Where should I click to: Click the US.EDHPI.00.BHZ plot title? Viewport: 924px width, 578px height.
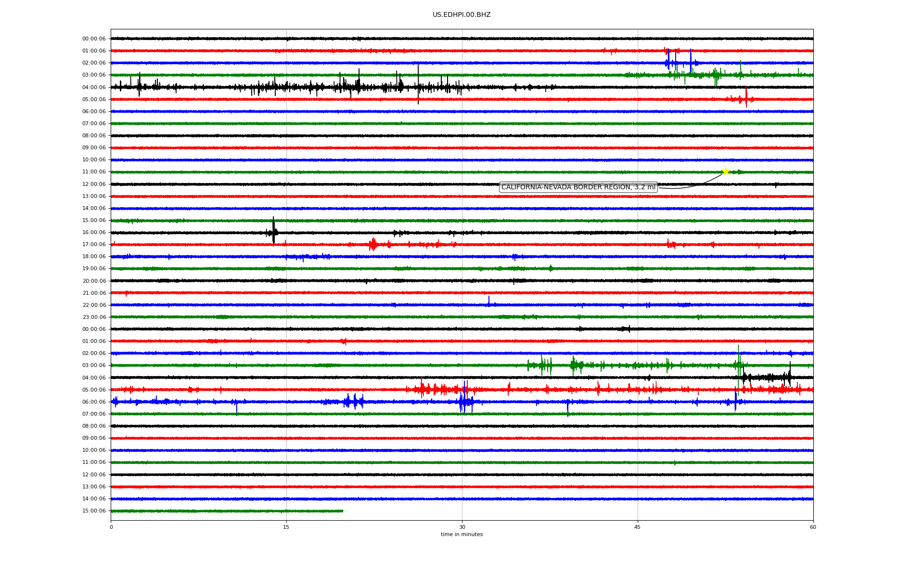click(x=462, y=15)
